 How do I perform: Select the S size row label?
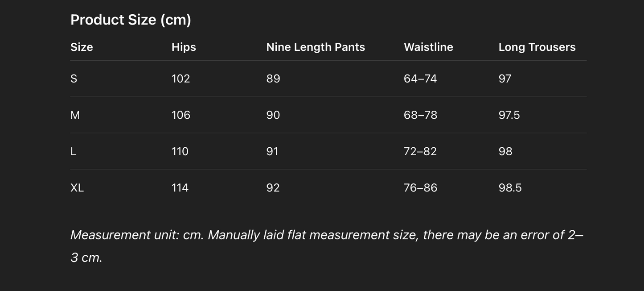pos(74,79)
